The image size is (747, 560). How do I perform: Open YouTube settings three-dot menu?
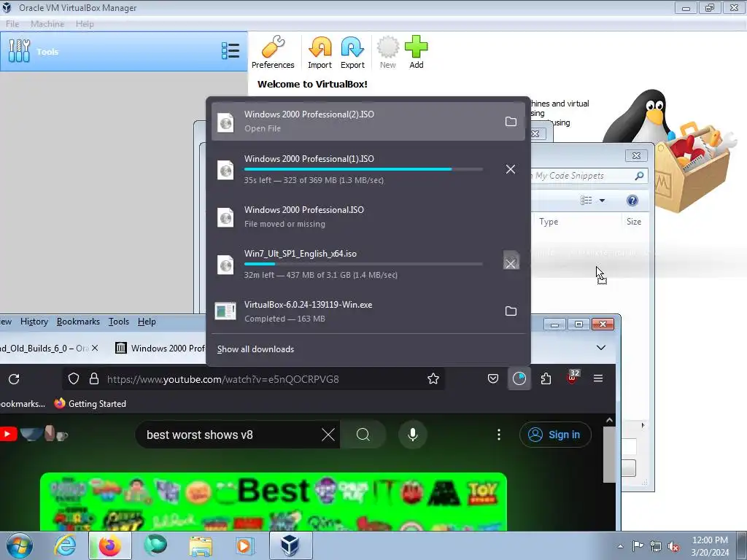coord(499,435)
